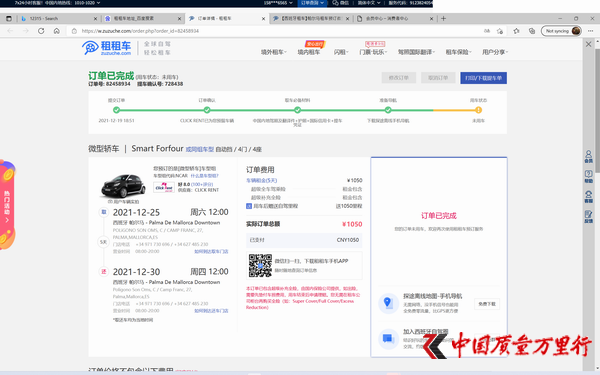Image resolution: width=600 pixels, height=375 pixels.
Task: Click the blue print/download voucher button
Action: coord(483,78)
